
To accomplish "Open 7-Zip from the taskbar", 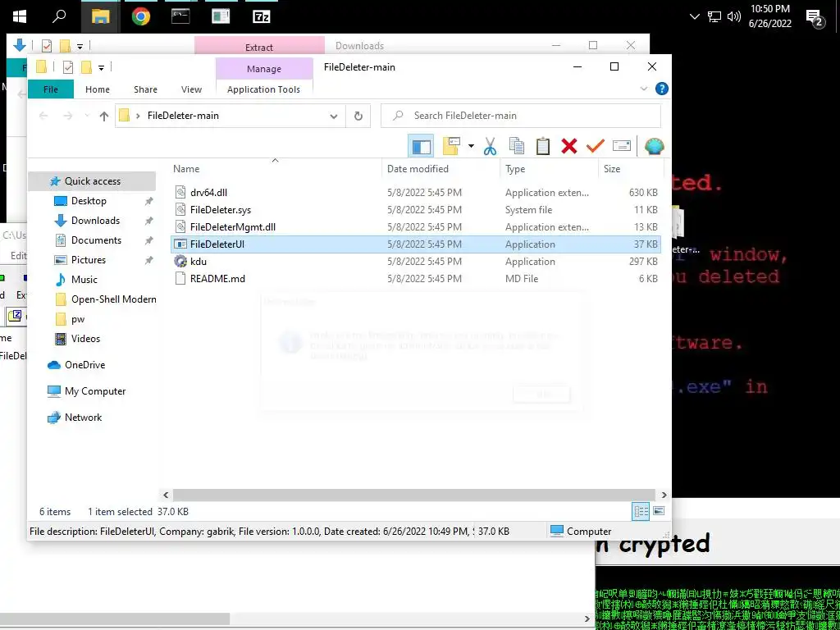I will pyautogui.click(x=261, y=16).
